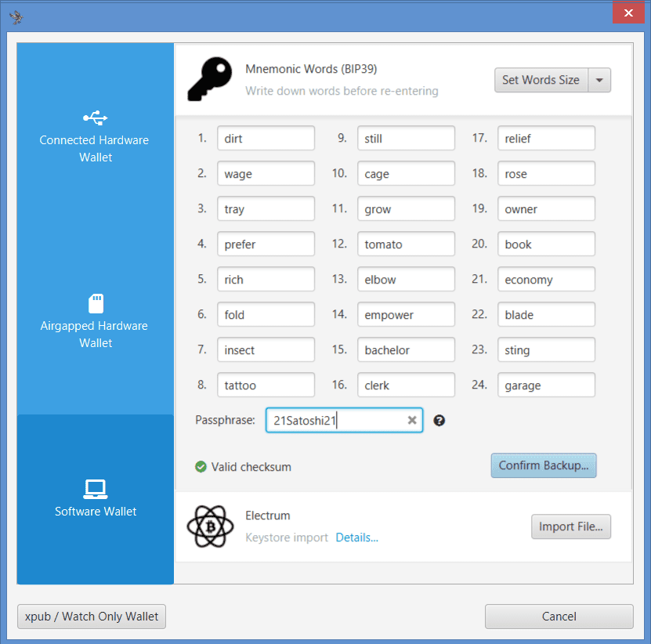The image size is (651, 644).
Task: Close the dialog with the red X
Action: pyautogui.click(x=628, y=13)
